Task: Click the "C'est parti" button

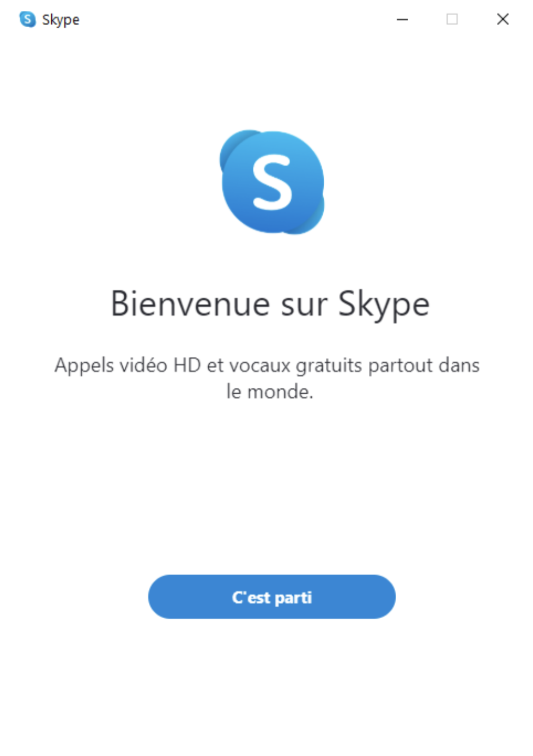Action: point(271,596)
